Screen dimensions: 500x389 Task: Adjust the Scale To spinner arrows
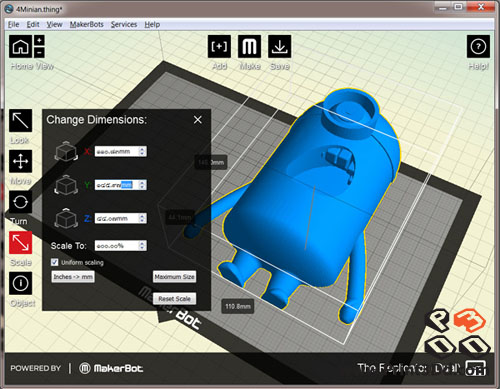(x=142, y=246)
